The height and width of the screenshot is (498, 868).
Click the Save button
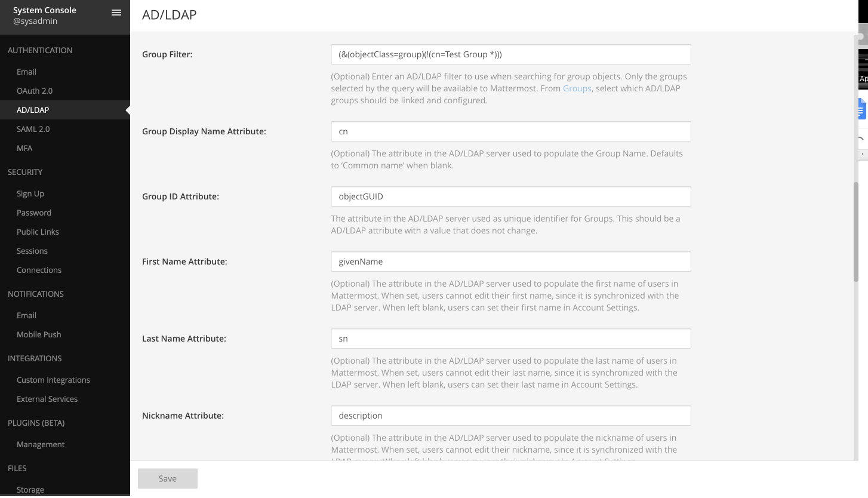(168, 478)
